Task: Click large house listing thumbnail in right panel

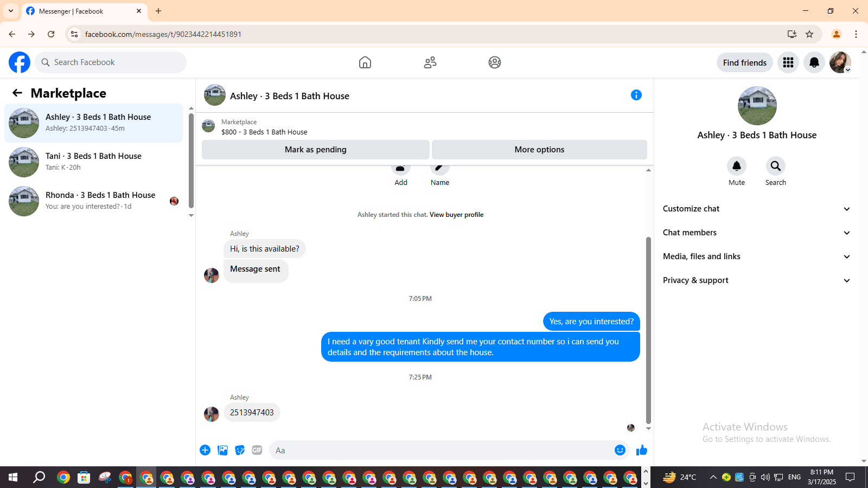Action: click(x=757, y=106)
